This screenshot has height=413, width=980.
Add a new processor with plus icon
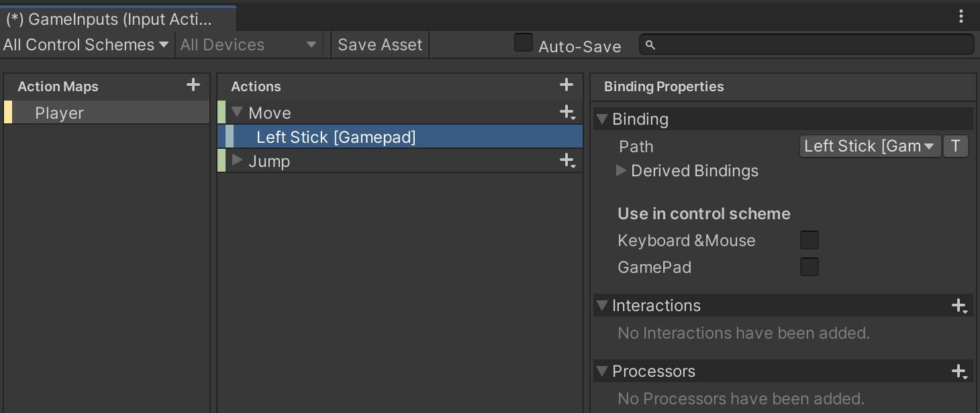pyautogui.click(x=959, y=371)
